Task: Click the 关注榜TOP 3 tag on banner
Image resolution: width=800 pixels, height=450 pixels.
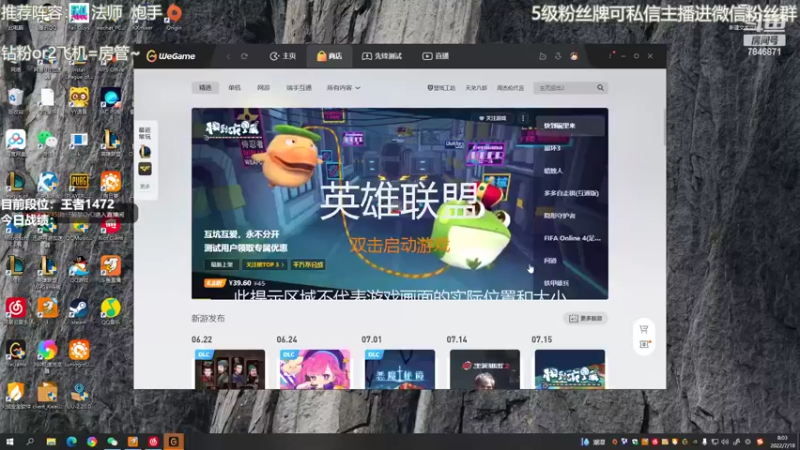Action: pyautogui.click(x=264, y=265)
